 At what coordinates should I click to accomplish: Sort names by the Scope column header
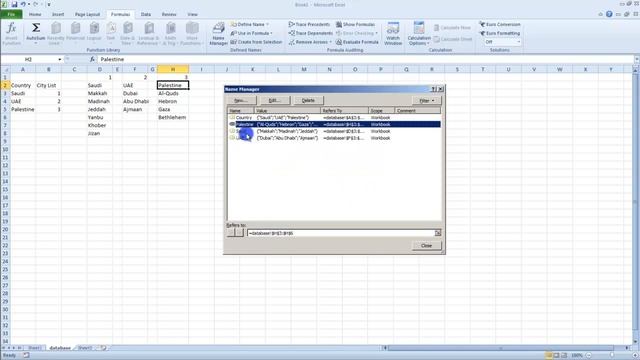tap(382, 111)
